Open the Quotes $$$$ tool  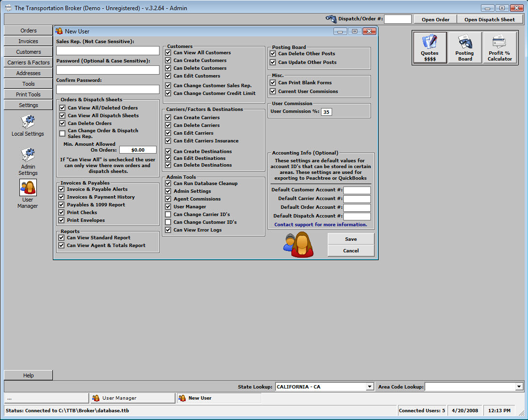430,47
